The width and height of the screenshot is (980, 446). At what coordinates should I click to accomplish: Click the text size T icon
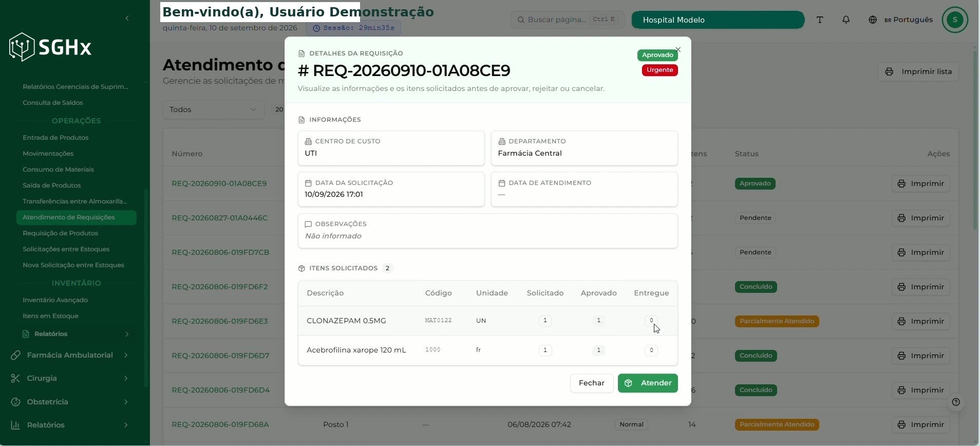point(820,20)
